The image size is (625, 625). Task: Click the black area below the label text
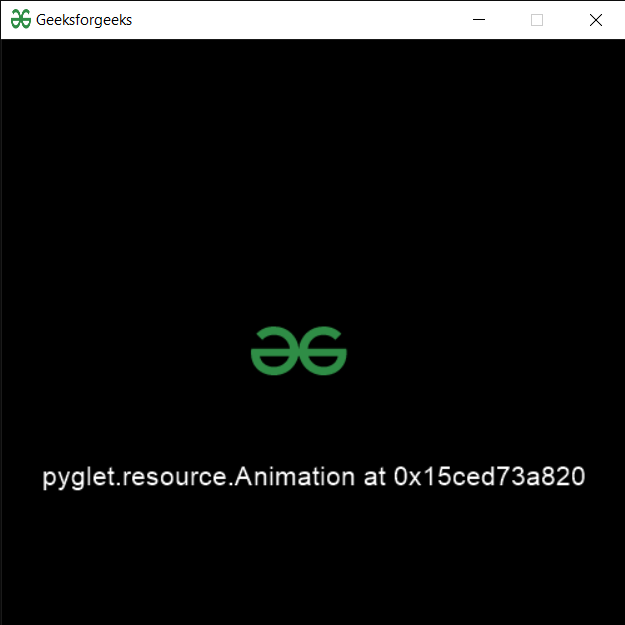coord(314,558)
